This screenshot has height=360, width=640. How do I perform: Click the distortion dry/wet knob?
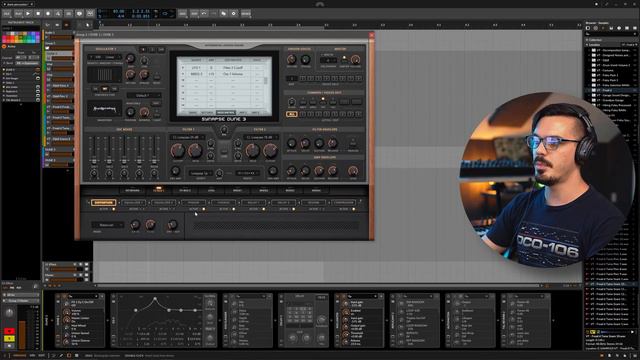(172, 224)
